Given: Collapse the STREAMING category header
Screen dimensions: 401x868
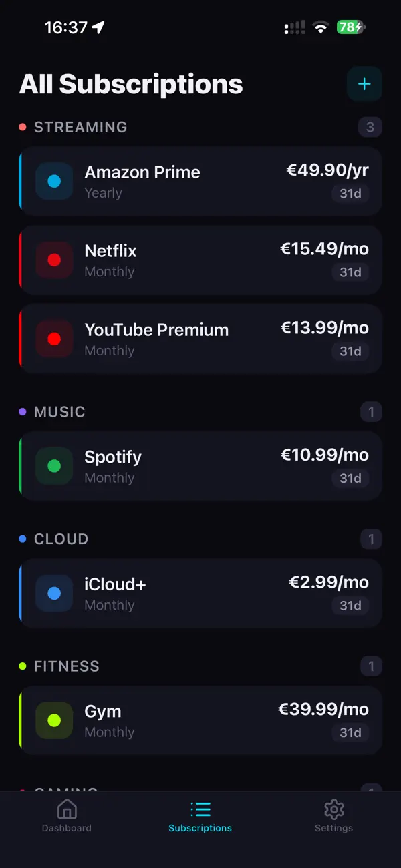Looking at the screenshot, I should click(80, 127).
